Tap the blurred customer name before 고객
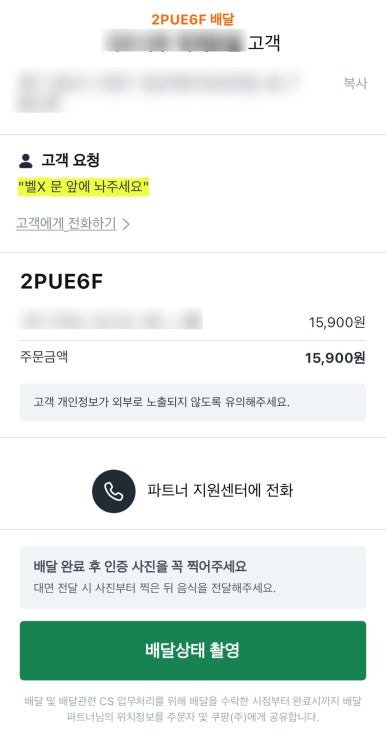This screenshot has width=386, height=749. pyautogui.click(x=175, y=43)
